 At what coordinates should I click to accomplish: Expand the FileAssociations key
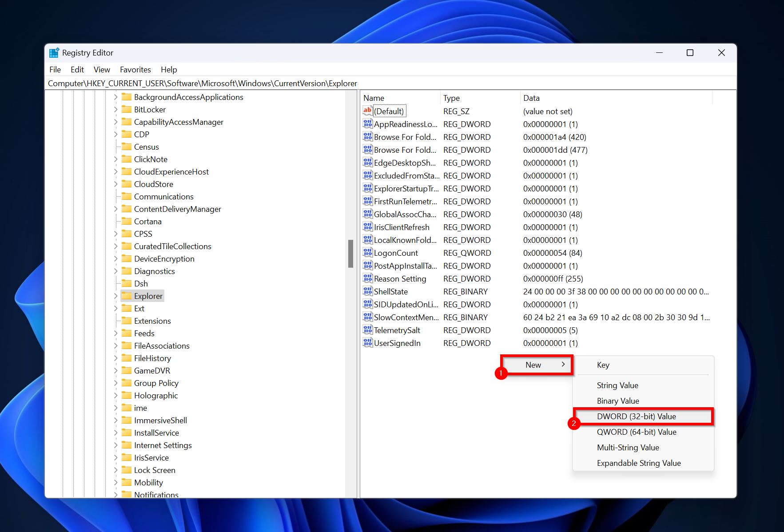tap(115, 345)
